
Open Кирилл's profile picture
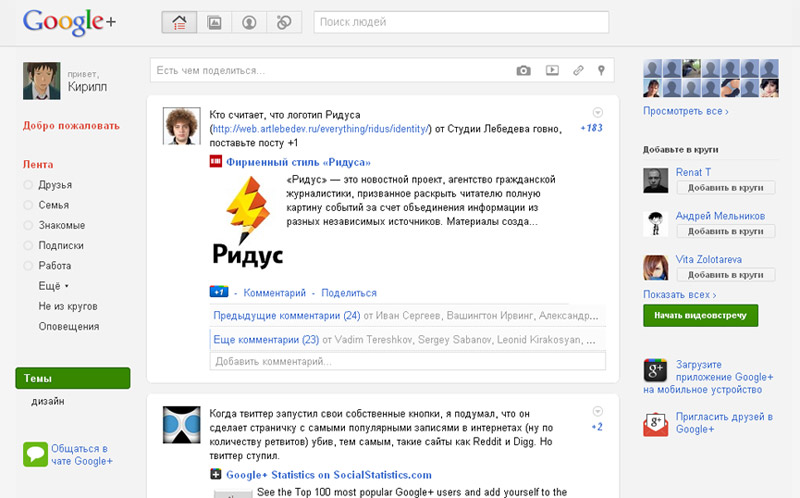41,81
